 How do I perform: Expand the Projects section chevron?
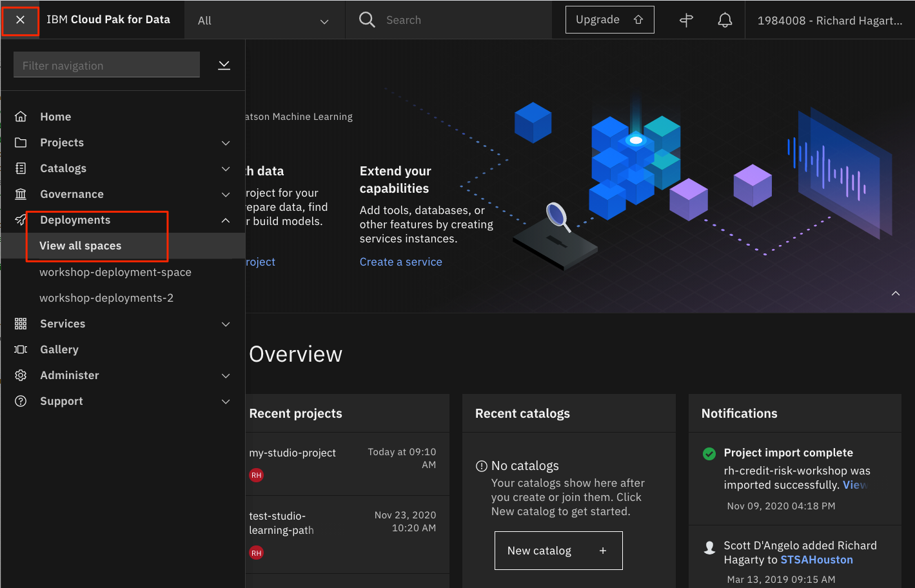[226, 142]
